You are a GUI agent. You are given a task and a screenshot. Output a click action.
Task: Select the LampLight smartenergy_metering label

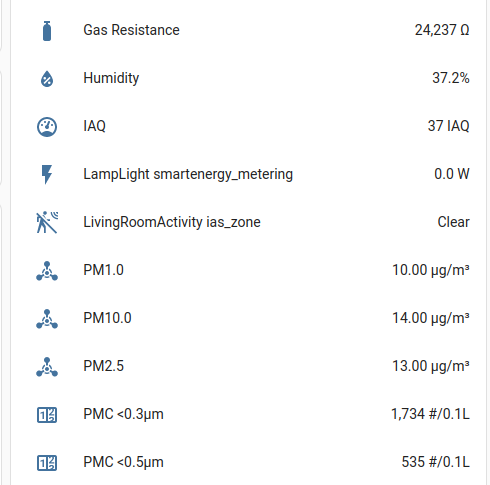188,174
